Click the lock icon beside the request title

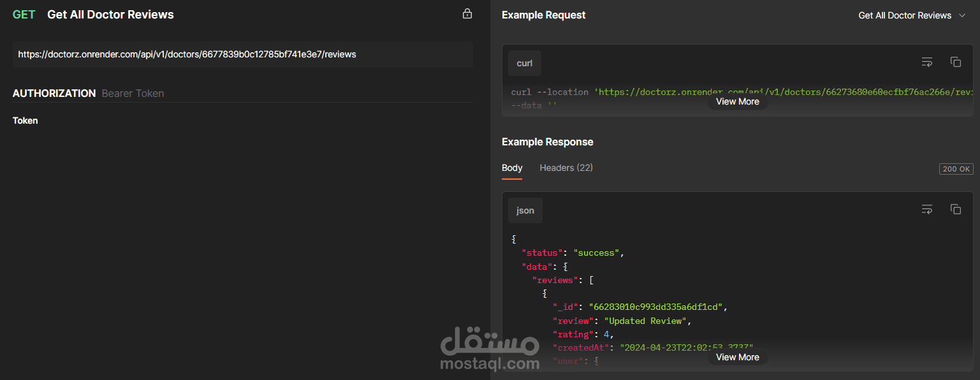pyautogui.click(x=467, y=14)
